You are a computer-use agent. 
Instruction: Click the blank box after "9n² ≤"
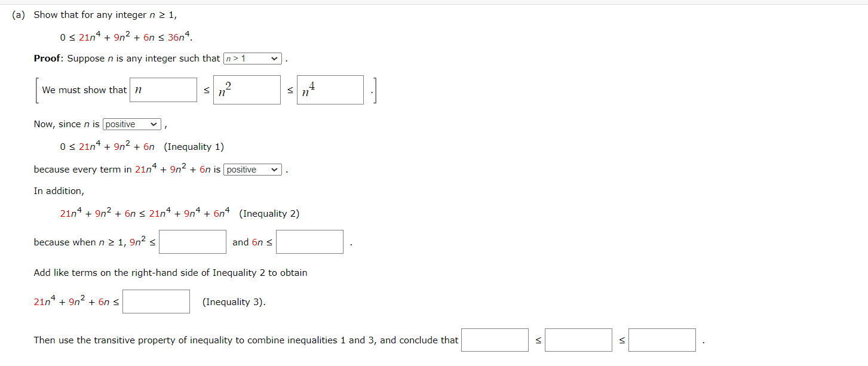pyautogui.click(x=192, y=241)
